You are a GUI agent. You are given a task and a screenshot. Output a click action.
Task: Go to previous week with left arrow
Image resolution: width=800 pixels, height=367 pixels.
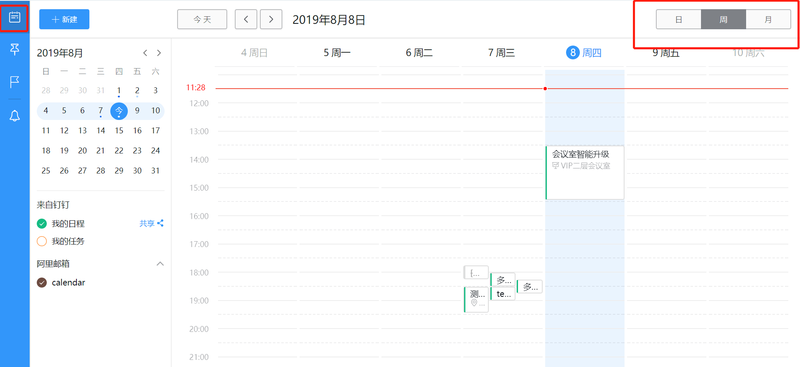tap(246, 19)
